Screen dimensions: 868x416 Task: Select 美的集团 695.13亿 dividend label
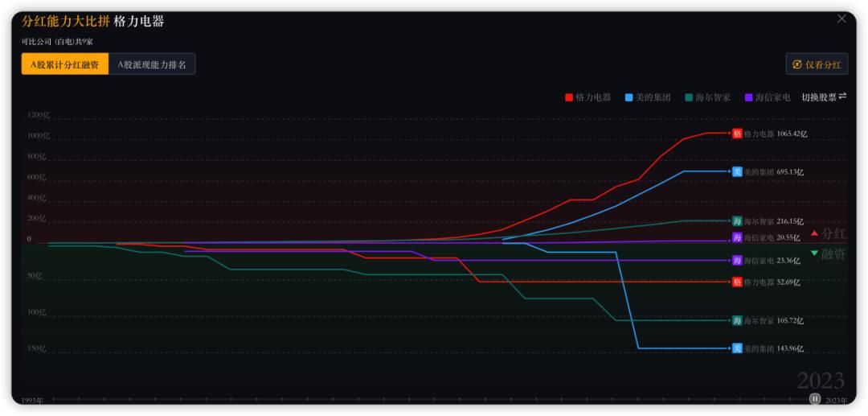774,171
